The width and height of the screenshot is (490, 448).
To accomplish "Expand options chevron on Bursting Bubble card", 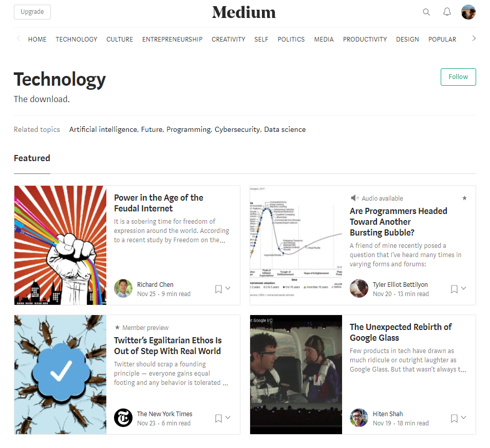I will [x=464, y=288].
